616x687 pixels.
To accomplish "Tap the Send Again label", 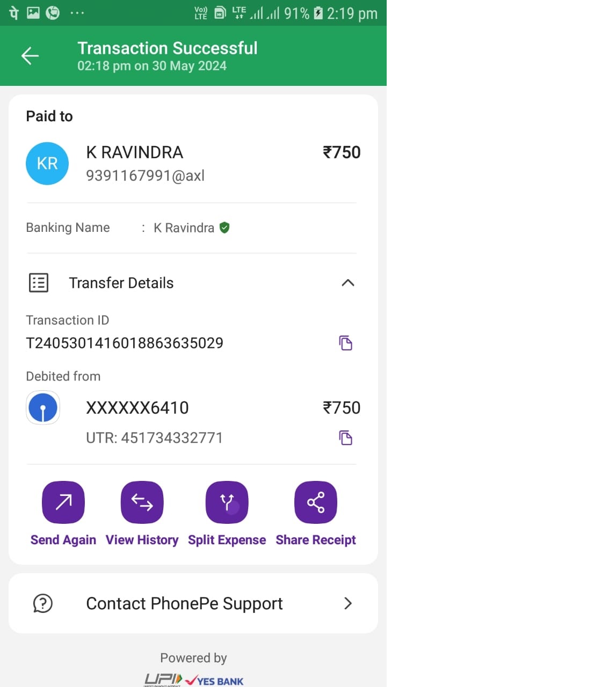I will click(x=63, y=540).
